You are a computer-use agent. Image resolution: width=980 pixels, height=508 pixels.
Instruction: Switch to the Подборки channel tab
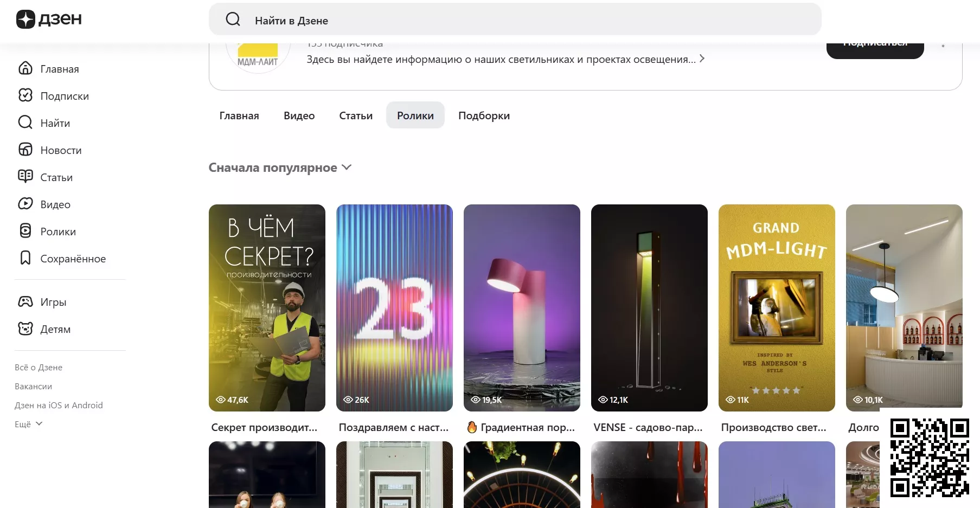(x=484, y=115)
